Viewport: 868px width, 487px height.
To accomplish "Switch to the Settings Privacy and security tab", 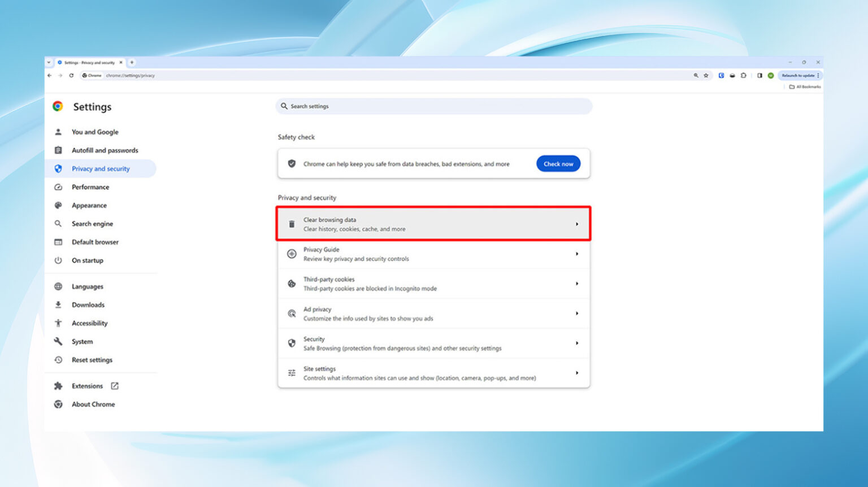I will (89, 62).
